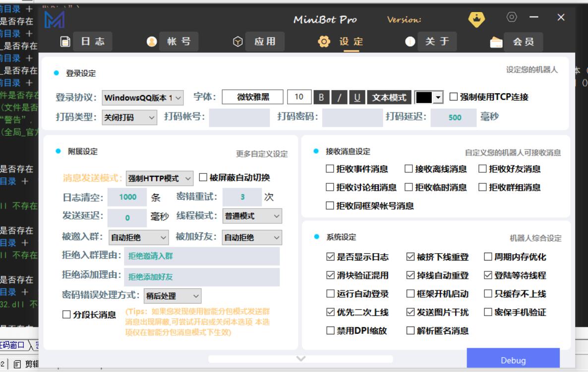Click the 文本模式 button
The height and width of the screenshot is (372, 588).
pyautogui.click(x=389, y=98)
